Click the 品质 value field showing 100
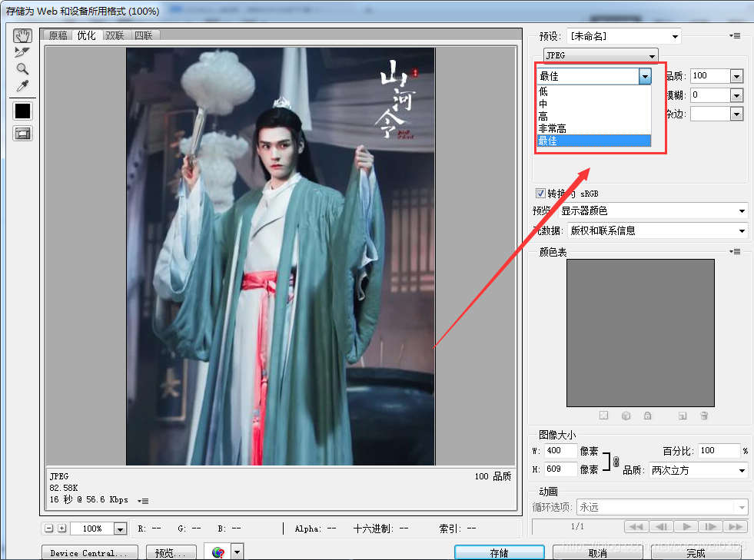 click(x=709, y=75)
